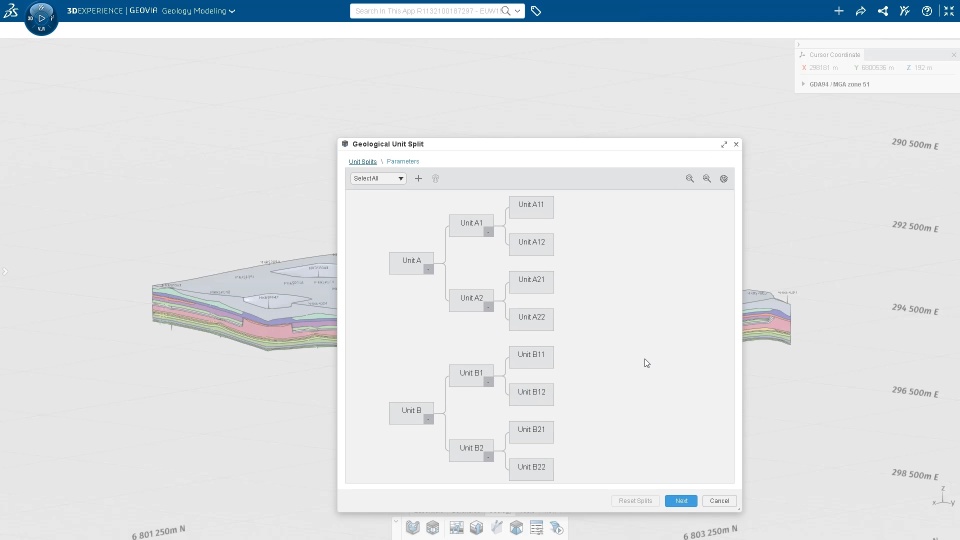Collapse the Unit A1 node toggle
Viewport: 960px width, 540px height.
tap(488, 232)
